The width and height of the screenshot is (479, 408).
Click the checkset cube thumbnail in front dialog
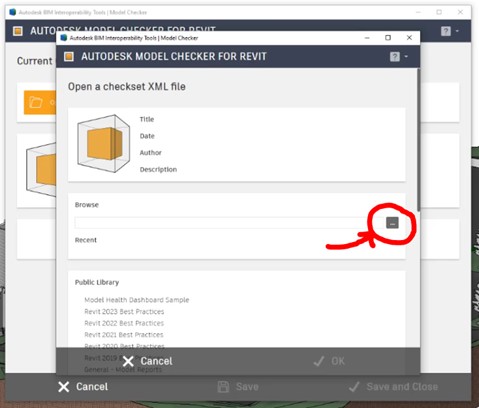[103, 144]
